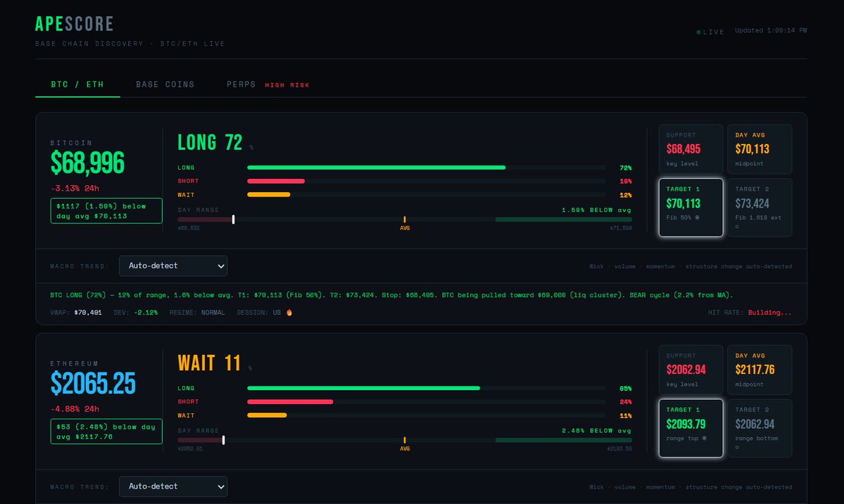Viewport: 844px width, 504px height.
Task: Click the Ethereum WAIT 11% orange bar
Action: tap(267, 415)
